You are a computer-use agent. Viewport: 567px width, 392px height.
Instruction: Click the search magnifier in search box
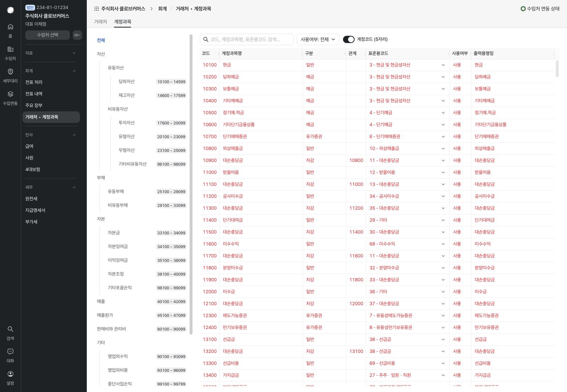(x=206, y=39)
